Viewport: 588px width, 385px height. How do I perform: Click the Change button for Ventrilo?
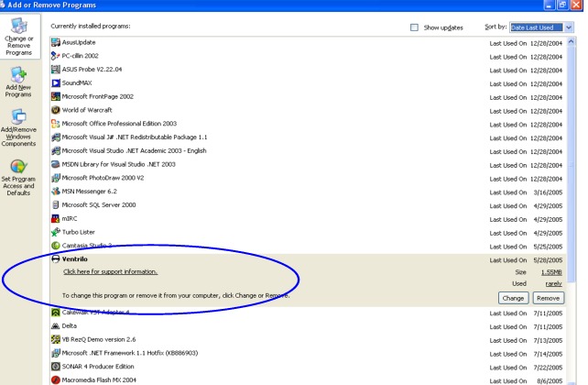[x=513, y=298]
